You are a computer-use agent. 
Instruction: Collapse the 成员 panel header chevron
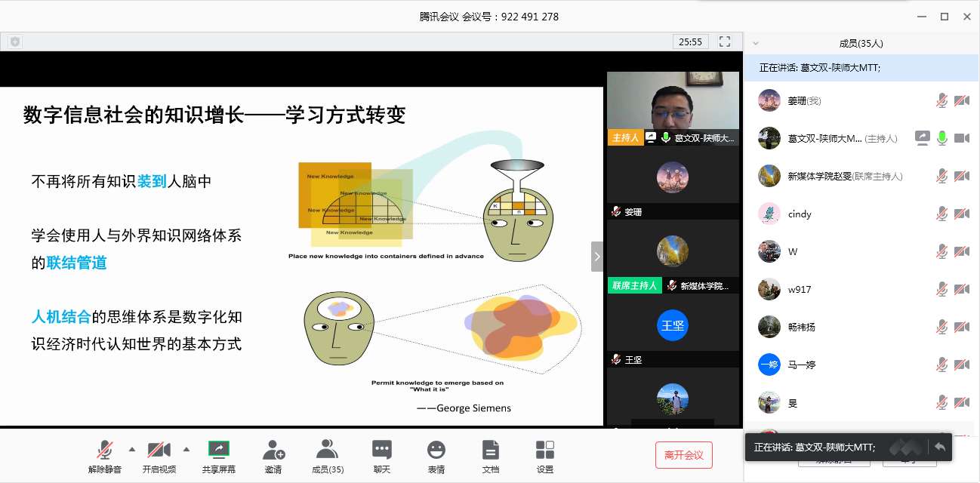click(756, 44)
